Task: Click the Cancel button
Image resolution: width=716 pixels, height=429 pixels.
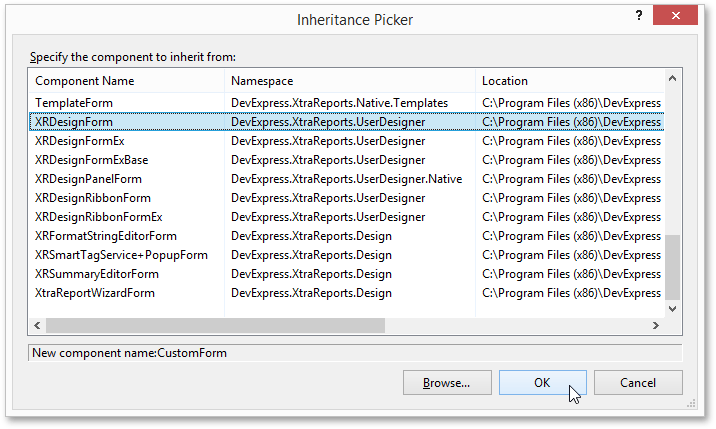Action: [638, 382]
